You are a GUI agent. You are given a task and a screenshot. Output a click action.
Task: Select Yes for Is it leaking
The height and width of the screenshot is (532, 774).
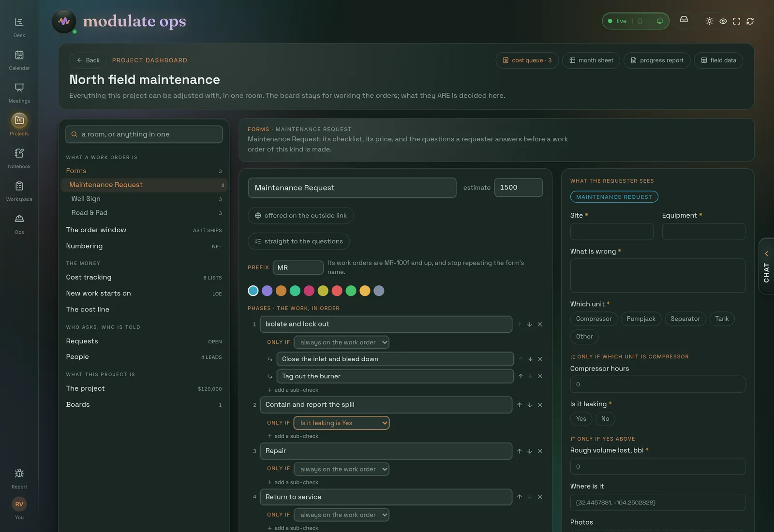pos(581,419)
